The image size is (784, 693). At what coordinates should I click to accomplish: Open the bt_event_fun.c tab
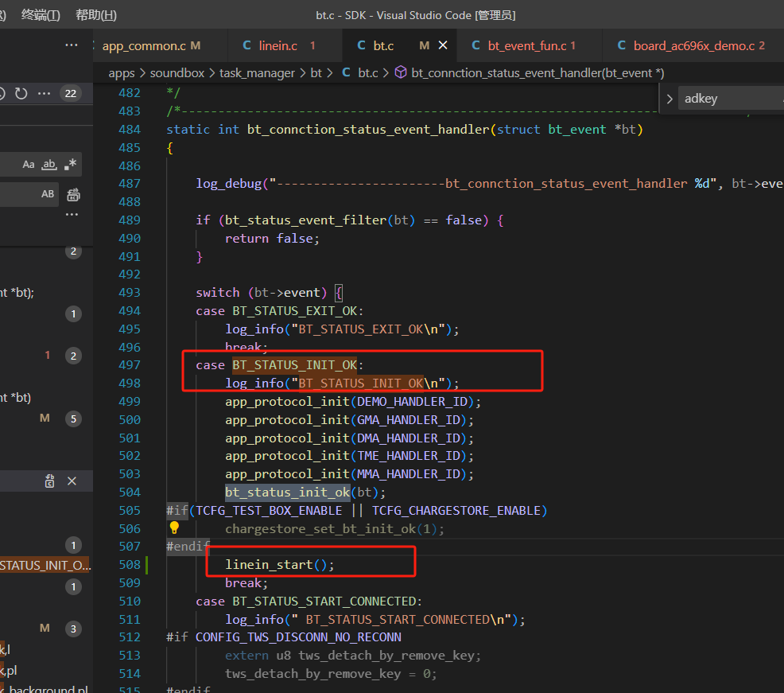(531, 45)
